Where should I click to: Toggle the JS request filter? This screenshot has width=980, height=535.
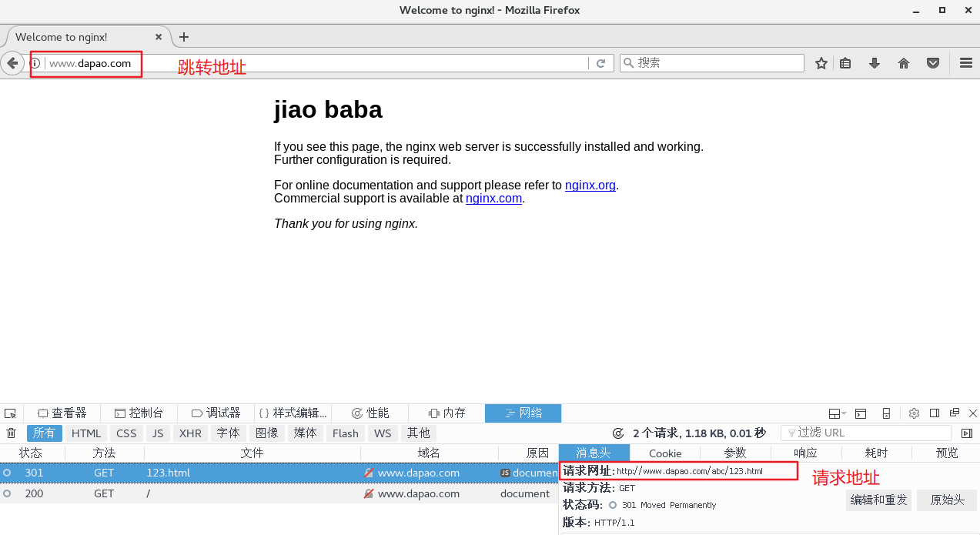click(158, 433)
